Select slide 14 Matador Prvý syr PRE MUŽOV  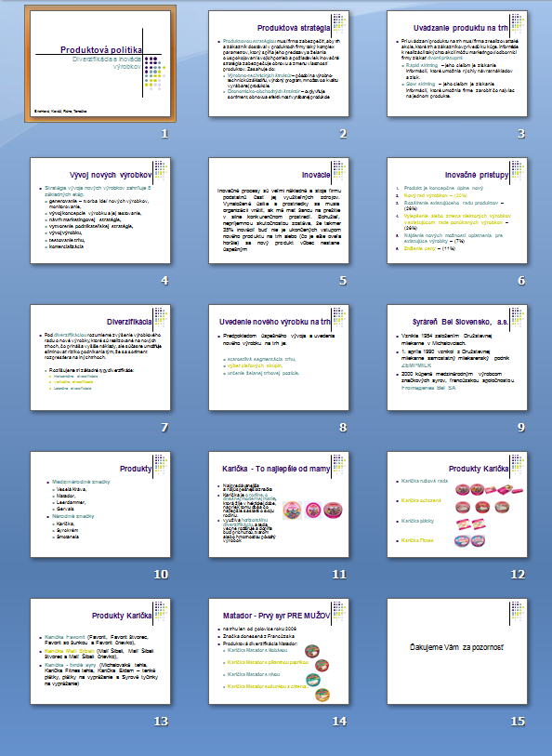coord(279,651)
